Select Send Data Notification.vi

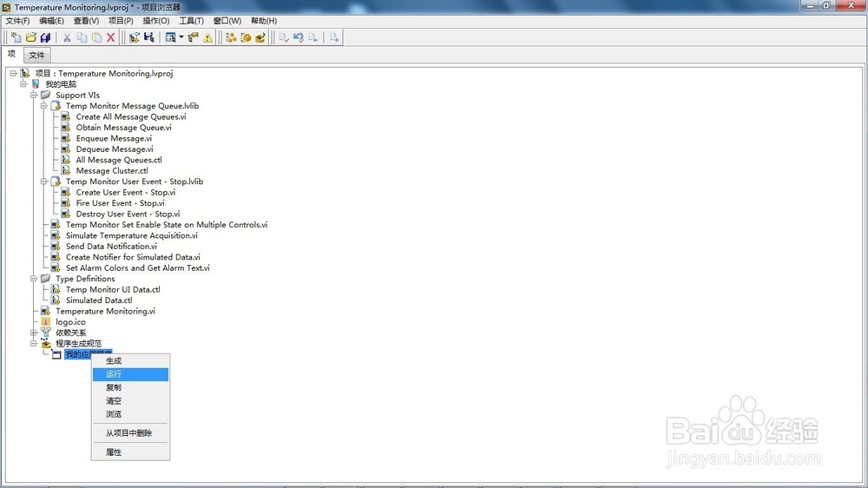pyautogui.click(x=111, y=247)
